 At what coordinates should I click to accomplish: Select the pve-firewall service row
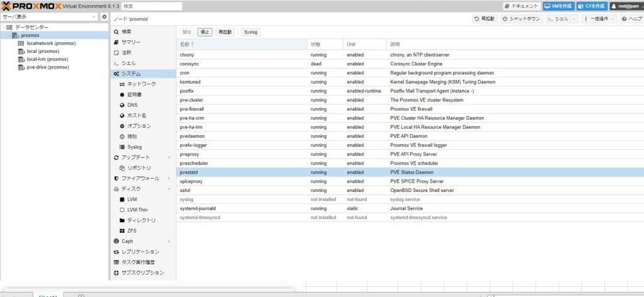click(x=410, y=109)
